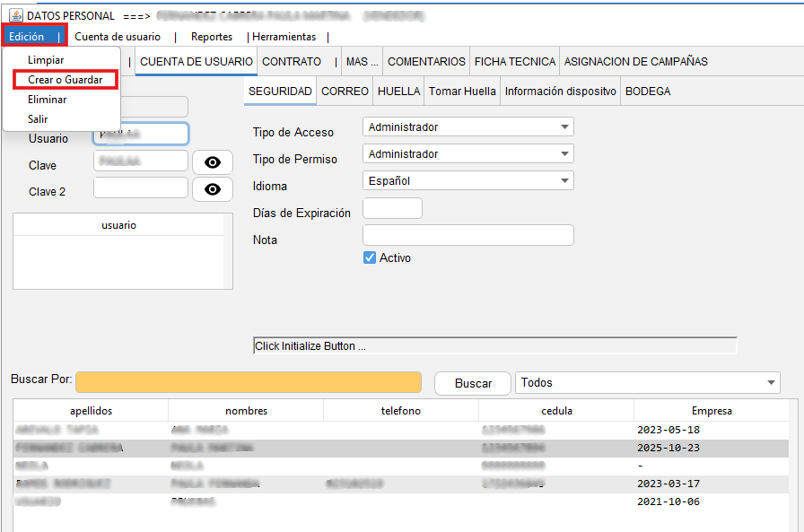The width and height of the screenshot is (804, 532).
Task: Switch to FICHA TECNICA tab
Action: [x=515, y=62]
